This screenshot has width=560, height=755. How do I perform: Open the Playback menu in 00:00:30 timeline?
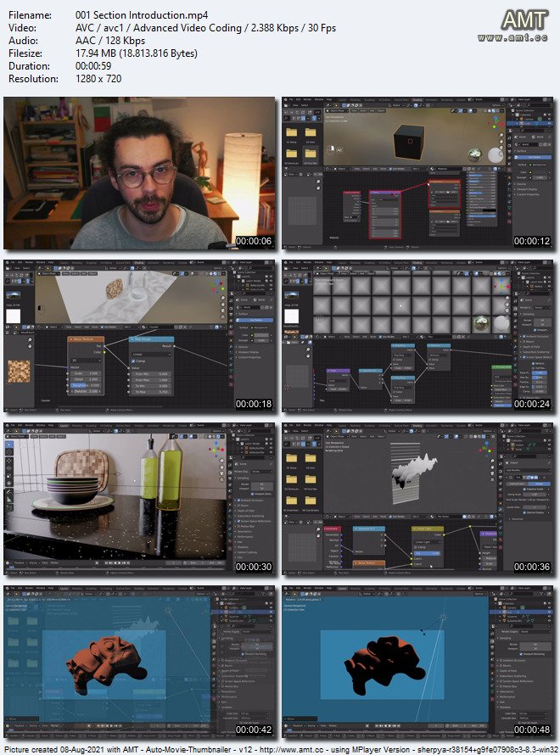click(20, 563)
